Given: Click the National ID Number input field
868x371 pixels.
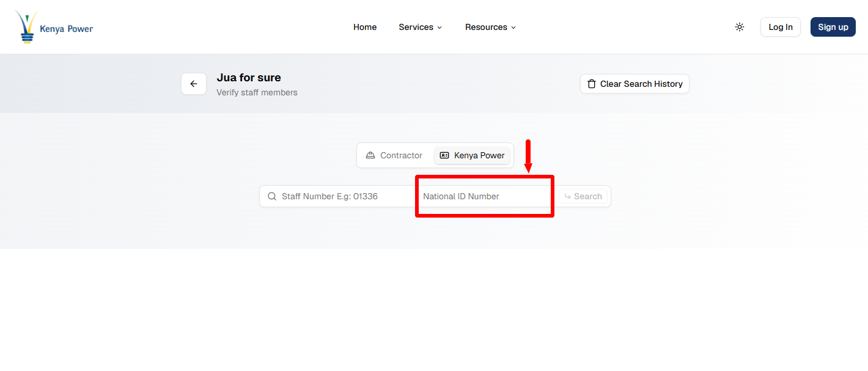Looking at the screenshot, I should click(485, 196).
